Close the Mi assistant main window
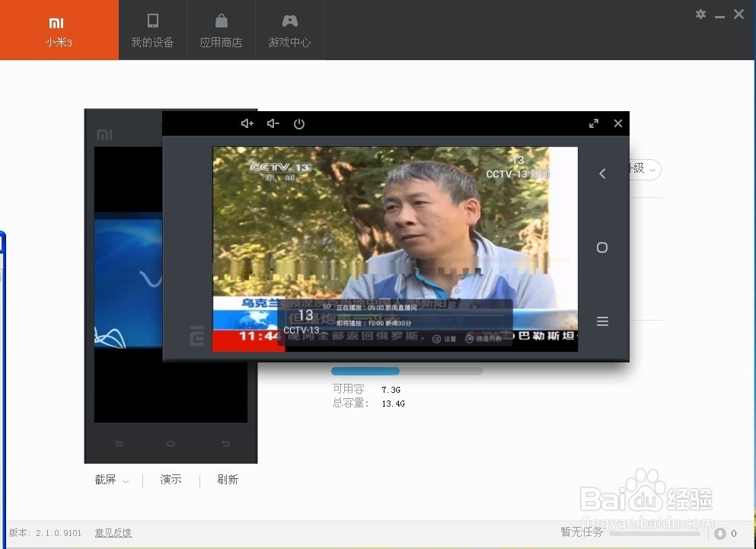Screen dimensions: 756x549 click(738, 14)
